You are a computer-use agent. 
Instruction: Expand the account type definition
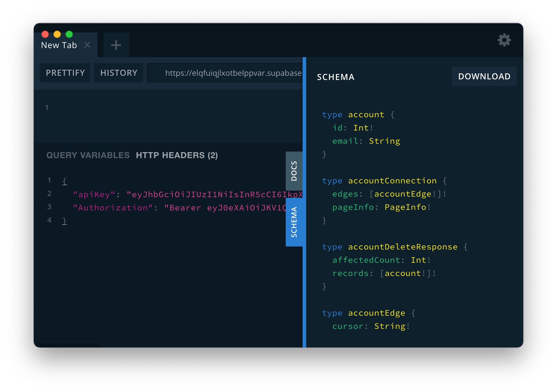click(366, 115)
